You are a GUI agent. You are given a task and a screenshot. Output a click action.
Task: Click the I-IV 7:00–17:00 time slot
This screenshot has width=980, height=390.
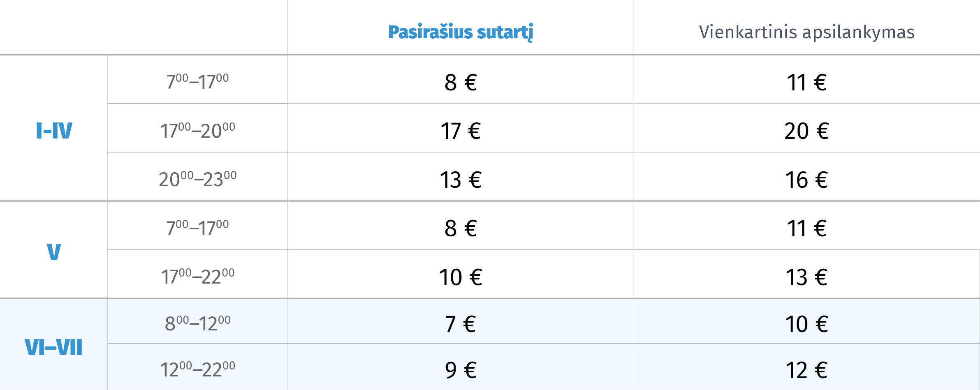coord(198,81)
